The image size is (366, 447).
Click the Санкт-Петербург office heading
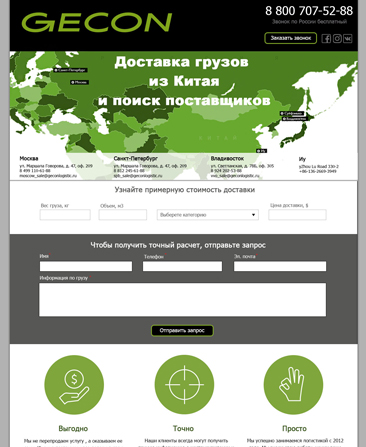[x=135, y=158]
